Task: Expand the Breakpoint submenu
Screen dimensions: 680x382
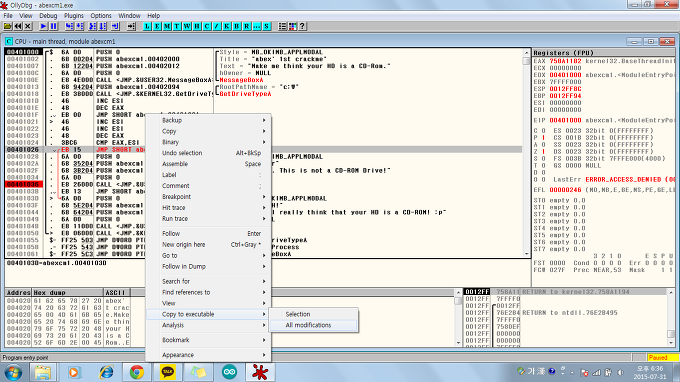Action: click(x=209, y=196)
